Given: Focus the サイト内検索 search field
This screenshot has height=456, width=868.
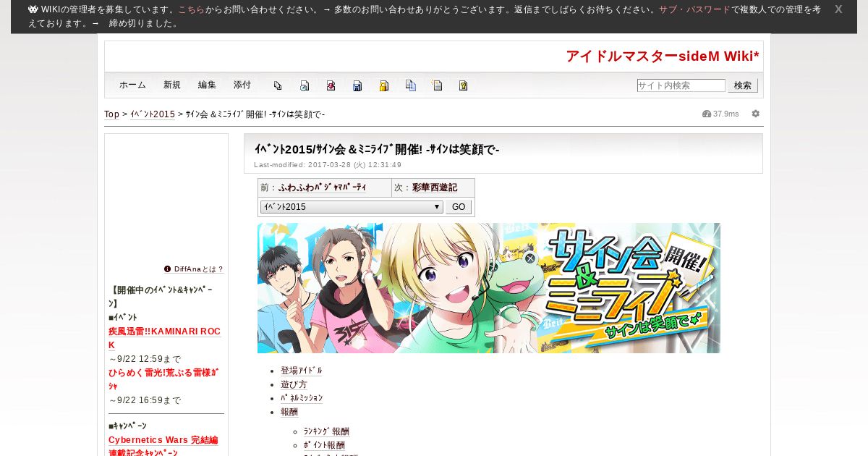Looking at the screenshot, I should point(681,85).
